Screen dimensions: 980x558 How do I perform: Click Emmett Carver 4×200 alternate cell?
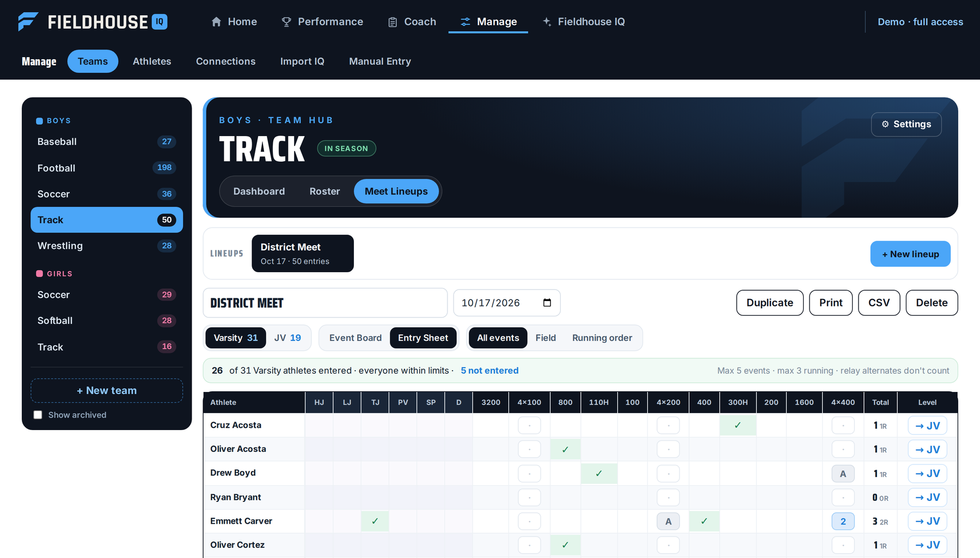668,522
